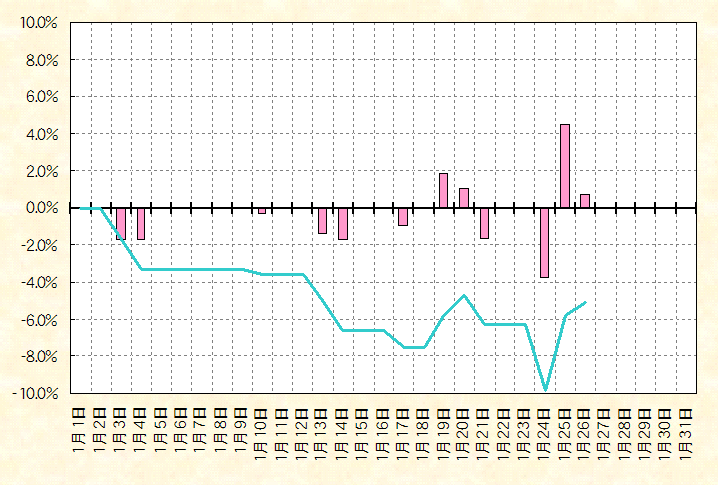Click the cyan line's endpoint at 1月26日
Viewport: 718px width, 485px height.
tap(585, 302)
